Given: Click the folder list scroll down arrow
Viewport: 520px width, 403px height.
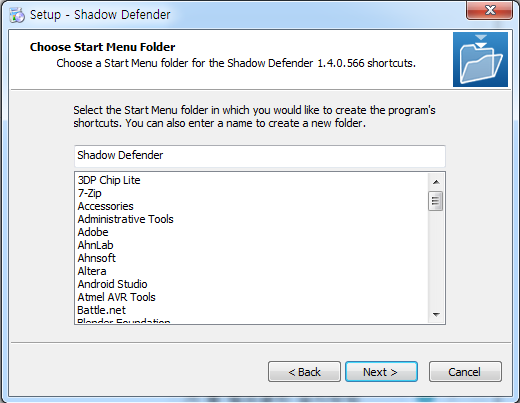Looking at the screenshot, I should 436,314.
